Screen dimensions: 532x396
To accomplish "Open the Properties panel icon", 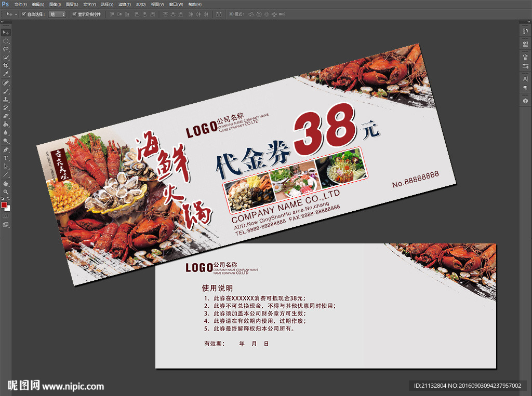I will pos(525,44).
